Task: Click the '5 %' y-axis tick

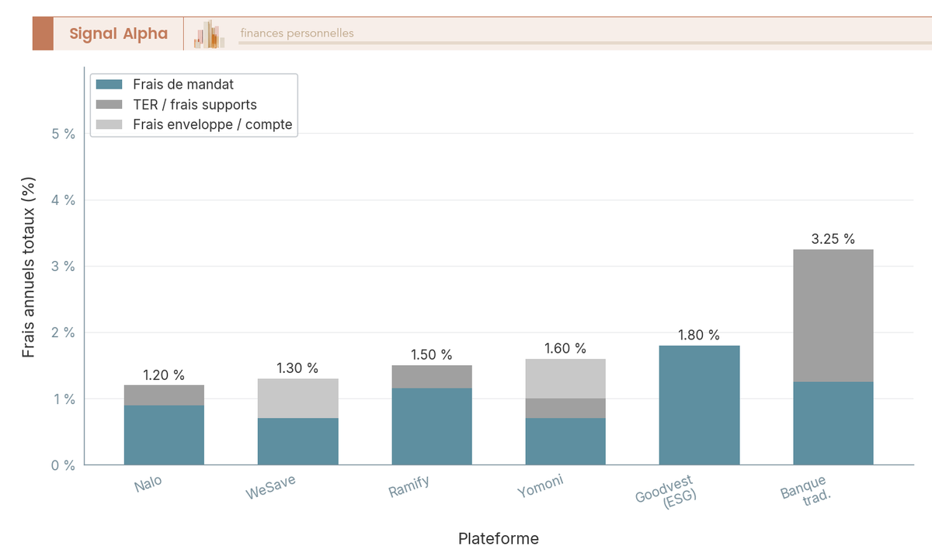Action: point(63,134)
